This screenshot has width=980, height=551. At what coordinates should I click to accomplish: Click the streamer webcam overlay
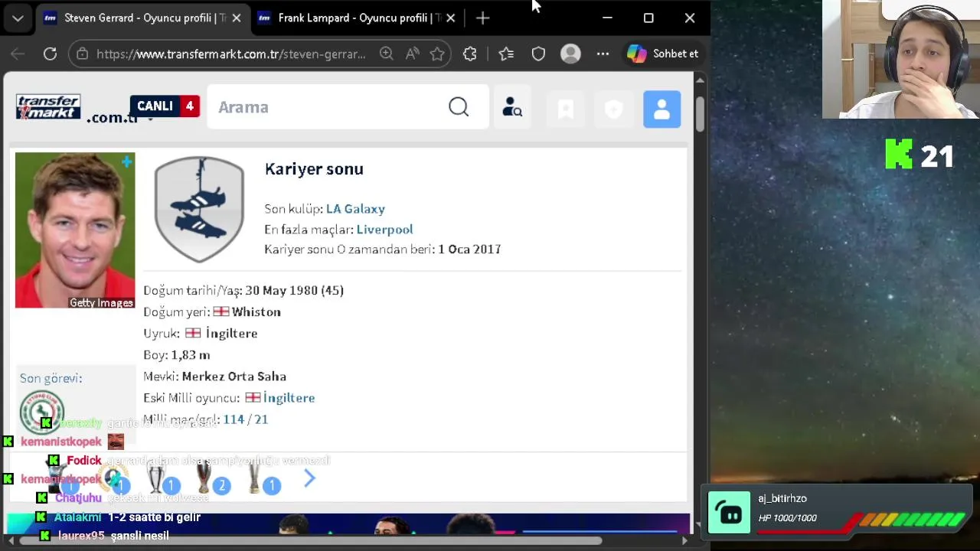901,59
